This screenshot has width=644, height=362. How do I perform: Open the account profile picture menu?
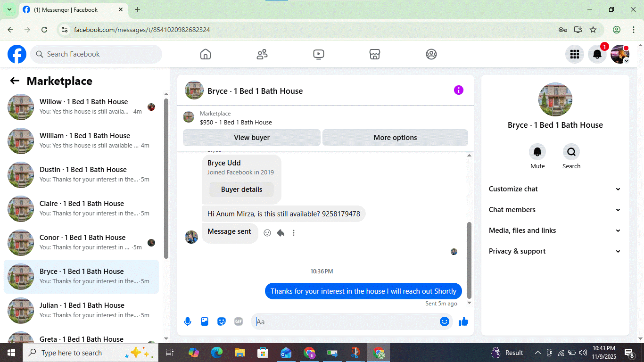(x=620, y=54)
